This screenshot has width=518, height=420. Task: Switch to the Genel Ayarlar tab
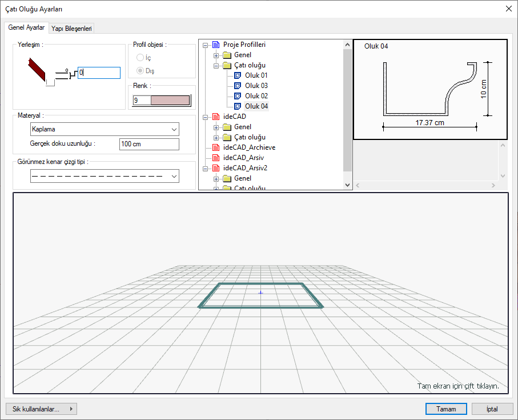pos(26,27)
